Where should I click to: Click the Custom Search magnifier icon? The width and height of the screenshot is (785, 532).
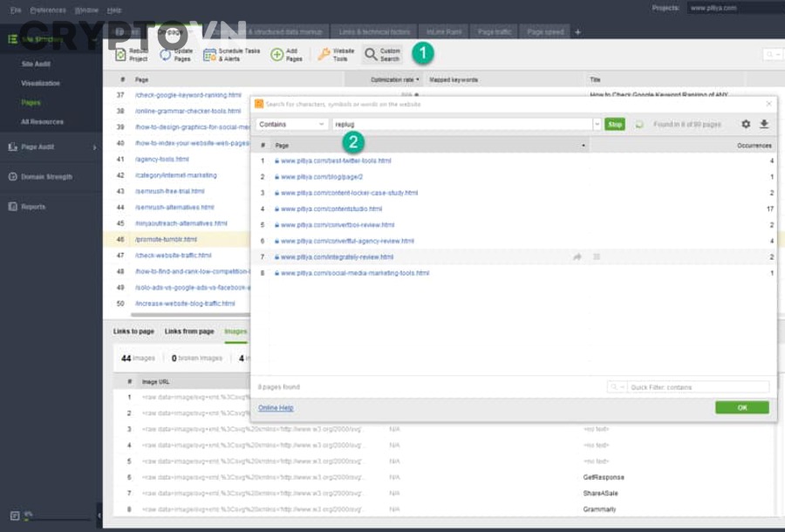371,55
